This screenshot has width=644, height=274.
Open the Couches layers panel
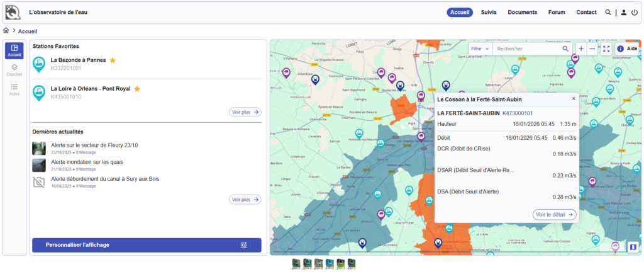14,70
